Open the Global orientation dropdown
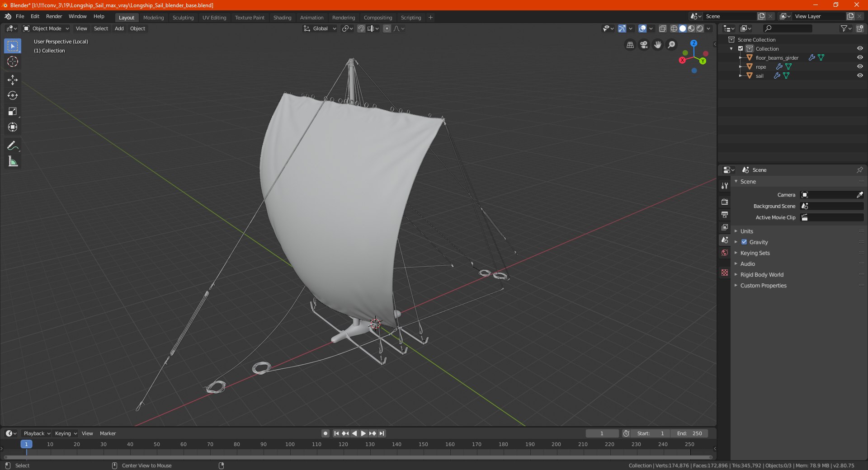Screen dimensions: 868x470 (x=320, y=28)
